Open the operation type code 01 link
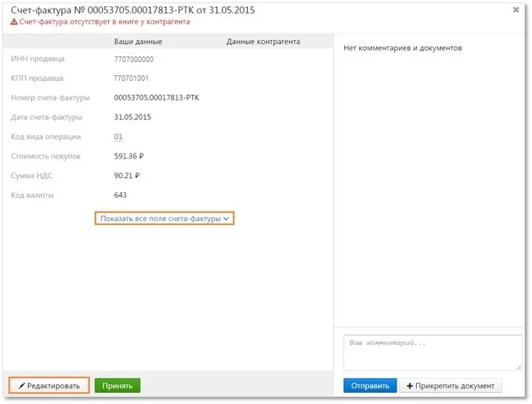 119,136
